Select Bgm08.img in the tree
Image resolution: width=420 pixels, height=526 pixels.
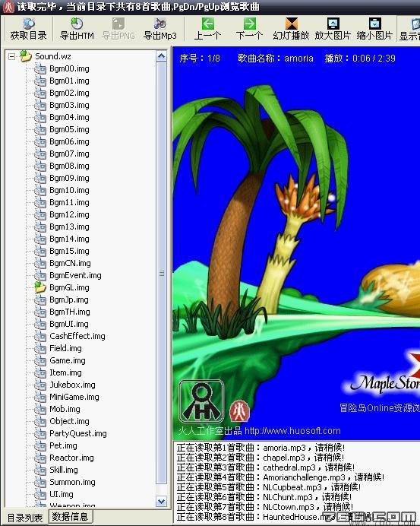(x=69, y=166)
